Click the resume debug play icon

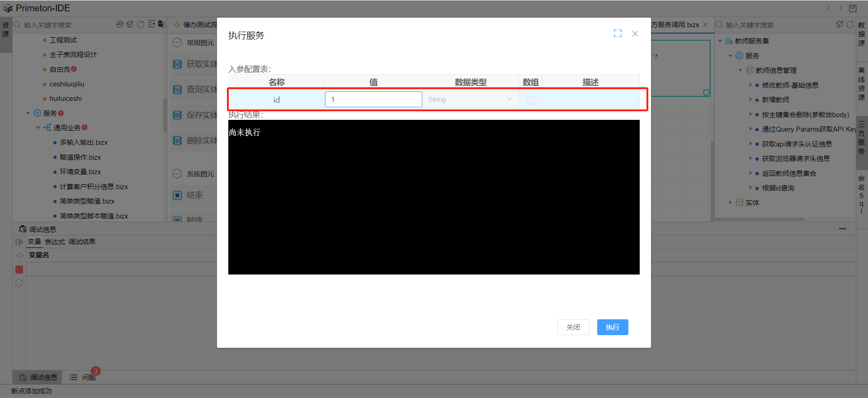tap(19, 242)
